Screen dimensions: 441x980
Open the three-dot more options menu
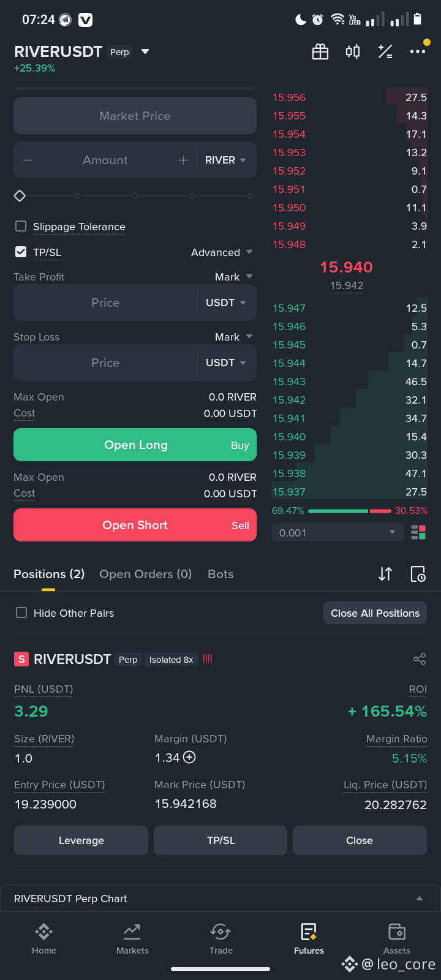418,51
